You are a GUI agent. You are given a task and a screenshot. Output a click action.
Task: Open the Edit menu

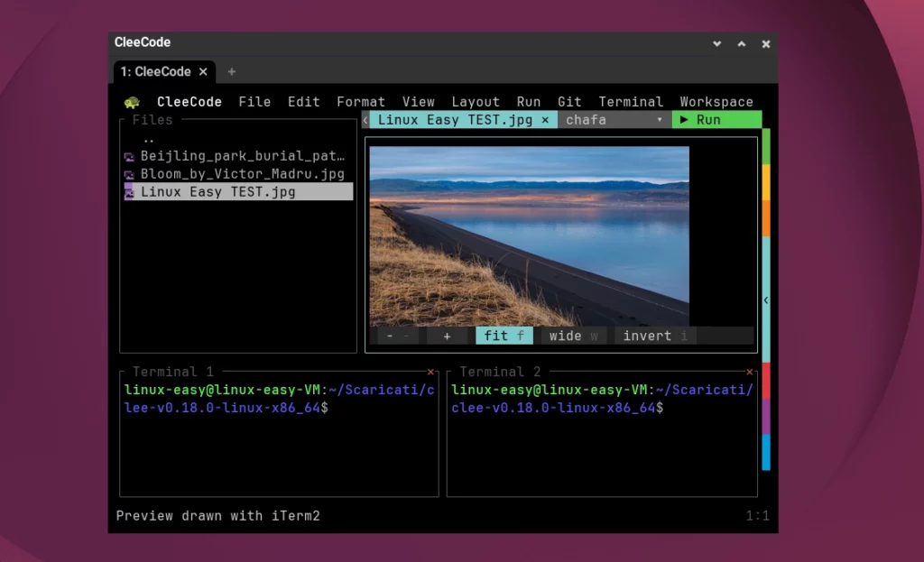click(303, 102)
